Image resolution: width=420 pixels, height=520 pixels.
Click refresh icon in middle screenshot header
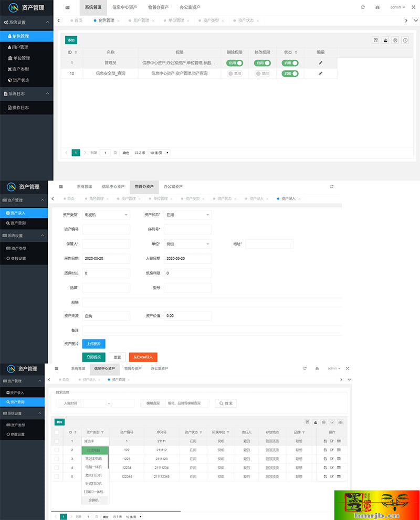pyautogui.click(x=332, y=186)
